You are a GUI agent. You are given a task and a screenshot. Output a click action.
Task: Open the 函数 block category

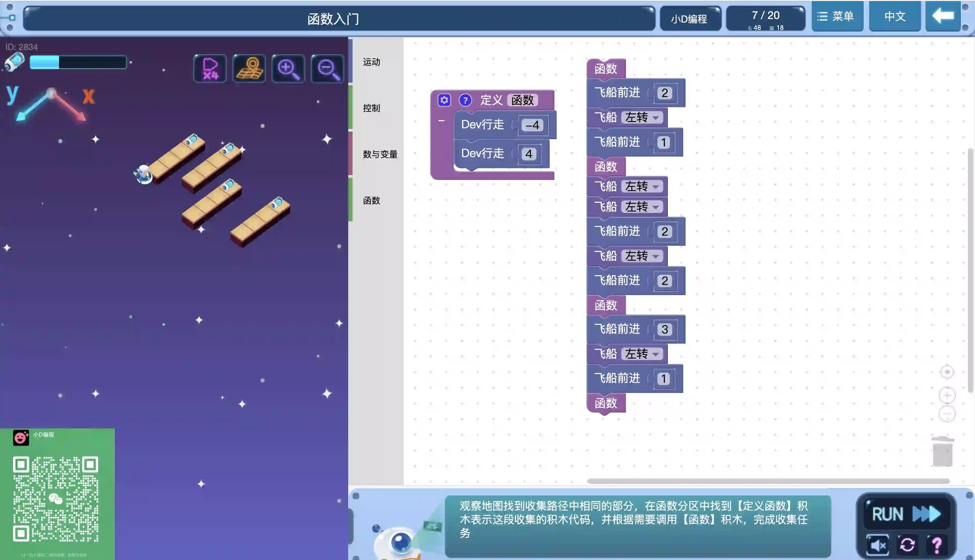click(x=371, y=200)
